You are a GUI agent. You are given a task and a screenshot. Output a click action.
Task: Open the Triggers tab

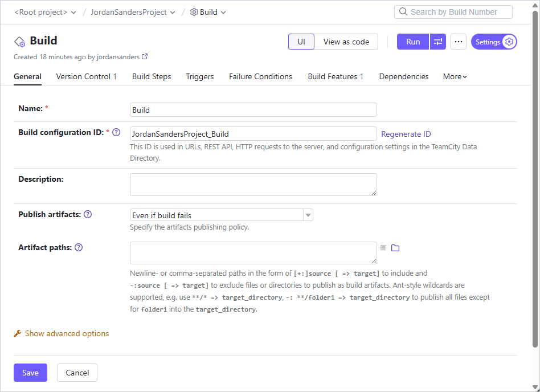(x=200, y=76)
